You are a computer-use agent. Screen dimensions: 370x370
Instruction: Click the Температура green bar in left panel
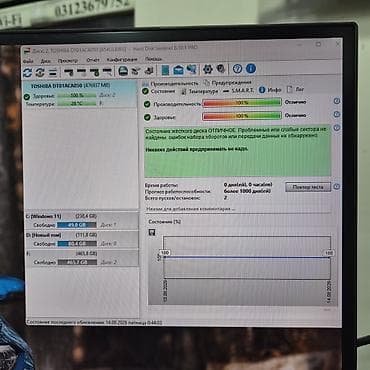(77, 104)
